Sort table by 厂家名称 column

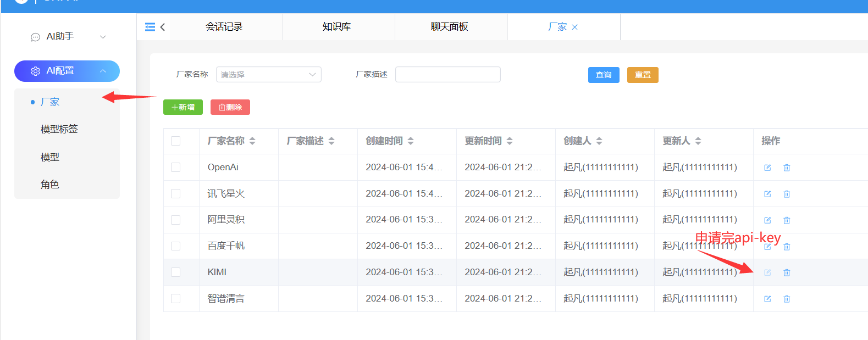tap(252, 141)
